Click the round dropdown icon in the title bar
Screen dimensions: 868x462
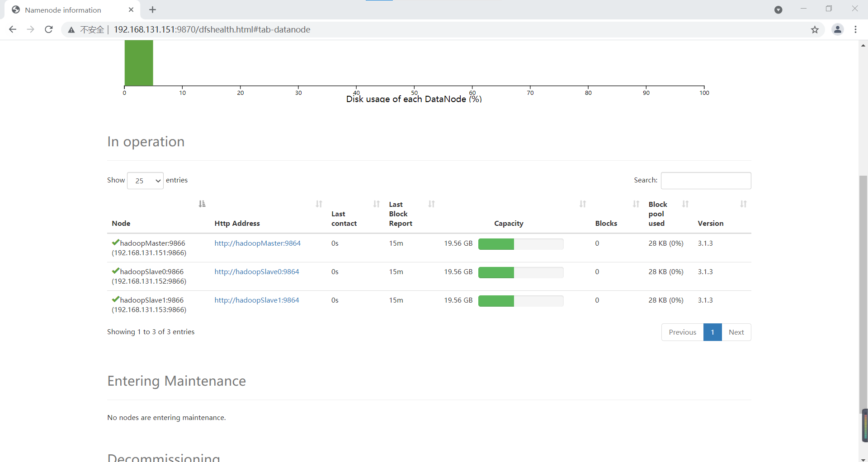pos(778,10)
